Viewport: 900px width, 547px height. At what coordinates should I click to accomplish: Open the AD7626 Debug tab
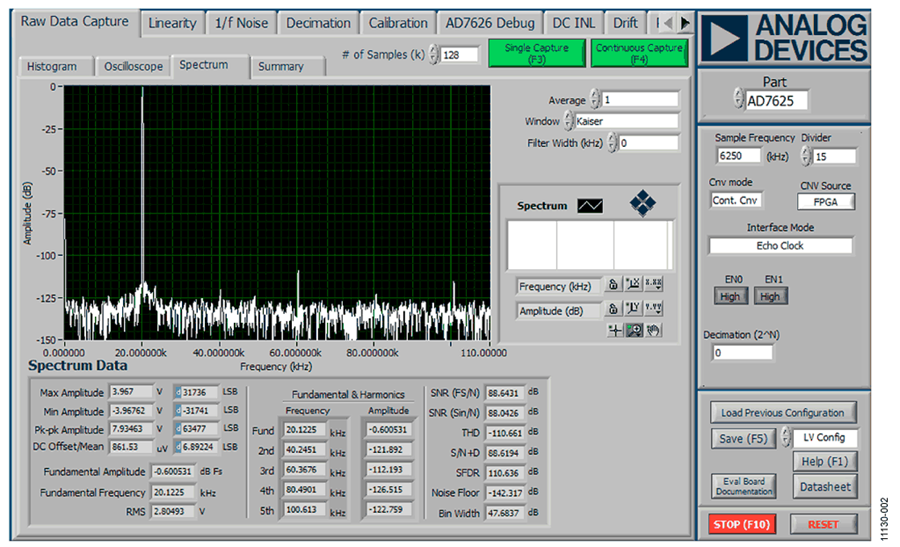(x=490, y=24)
